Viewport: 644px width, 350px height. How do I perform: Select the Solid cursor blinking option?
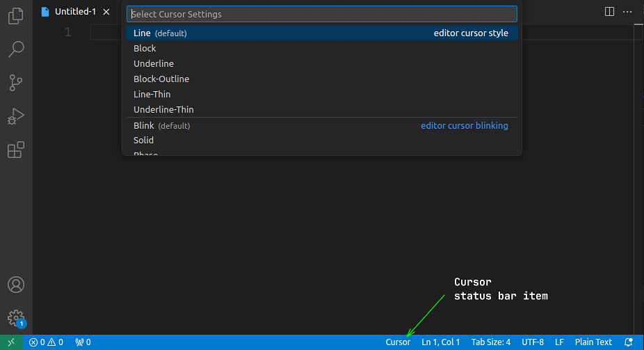pyautogui.click(x=322, y=140)
